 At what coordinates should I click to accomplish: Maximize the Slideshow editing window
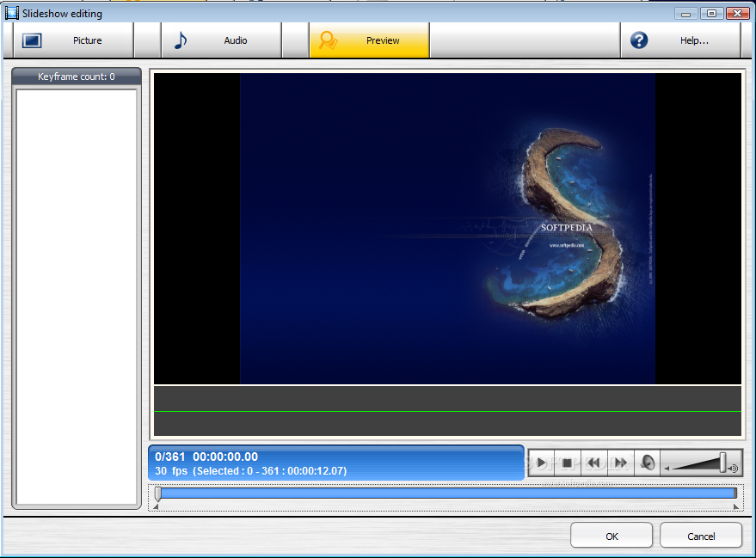coord(711,14)
